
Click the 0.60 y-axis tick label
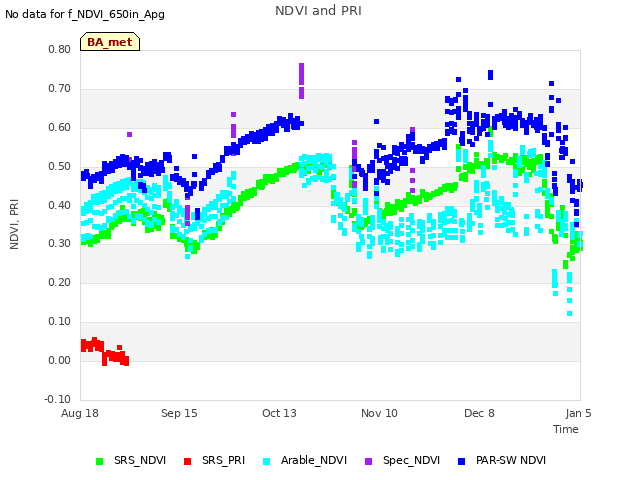click(60, 127)
